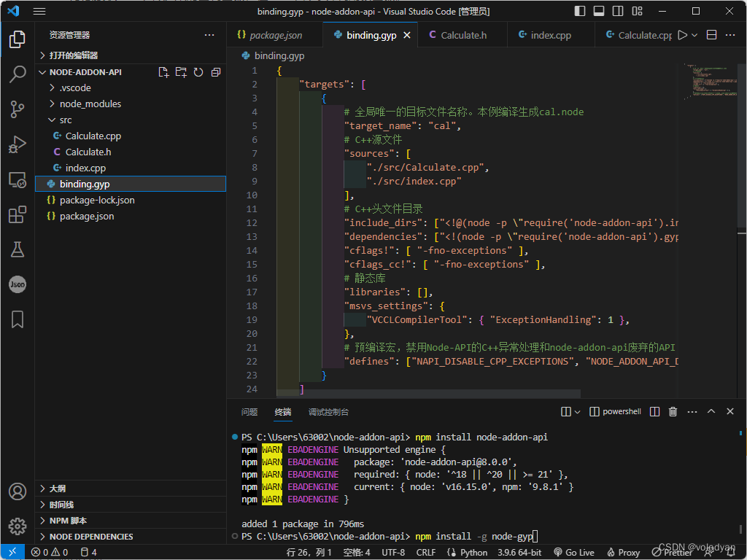Refresh the Explorer file tree

(x=198, y=72)
